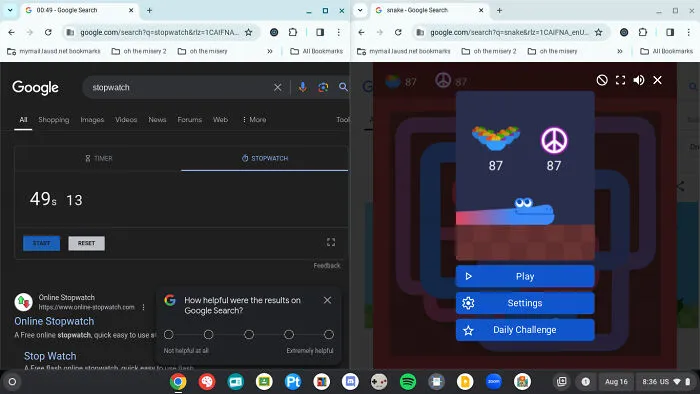Open the Online Stopwatch result link
This screenshot has width=700, height=394.
click(x=54, y=321)
